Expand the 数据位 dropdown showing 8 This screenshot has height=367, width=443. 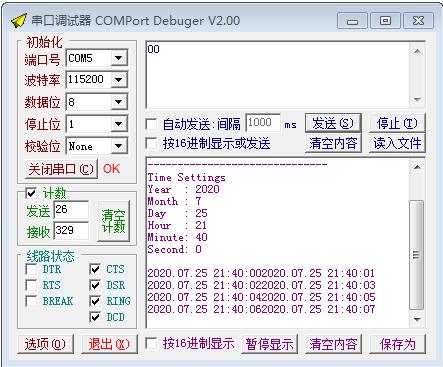tap(118, 102)
